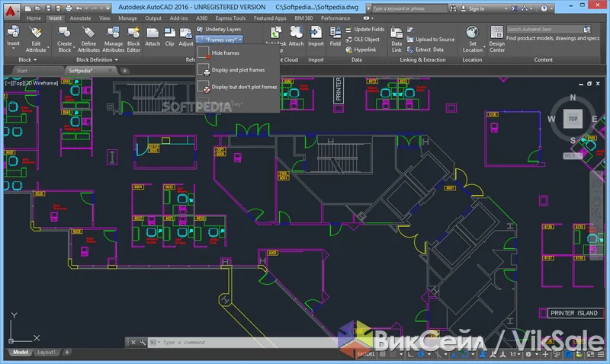Click the wrench Customize icon in command line
The width and height of the screenshot is (610, 364).
pyautogui.click(x=143, y=342)
